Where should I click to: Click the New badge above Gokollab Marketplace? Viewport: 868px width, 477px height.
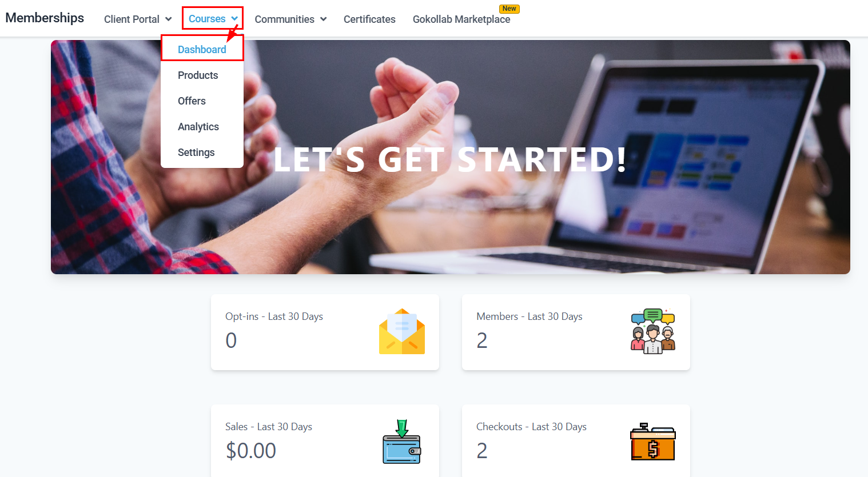[x=509, y=9]
